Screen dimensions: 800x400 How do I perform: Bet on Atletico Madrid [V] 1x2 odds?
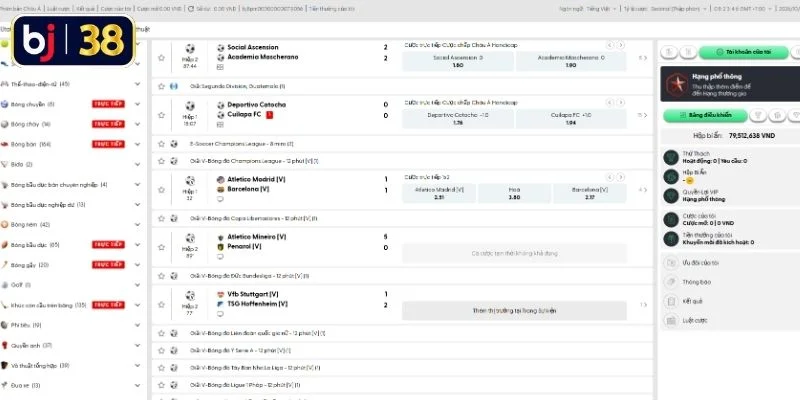439,193
